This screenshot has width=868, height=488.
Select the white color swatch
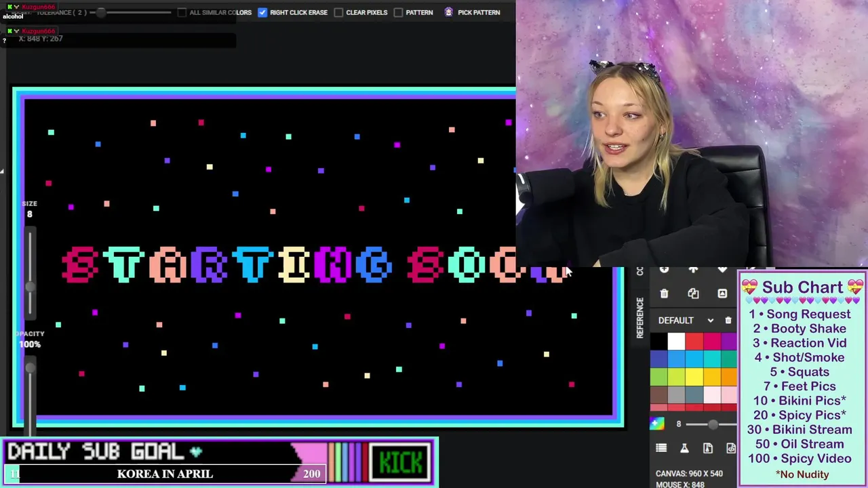click(676, 342)
